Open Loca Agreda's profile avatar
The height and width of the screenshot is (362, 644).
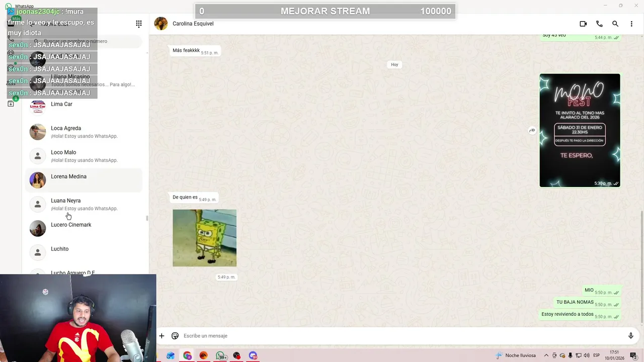38,132
